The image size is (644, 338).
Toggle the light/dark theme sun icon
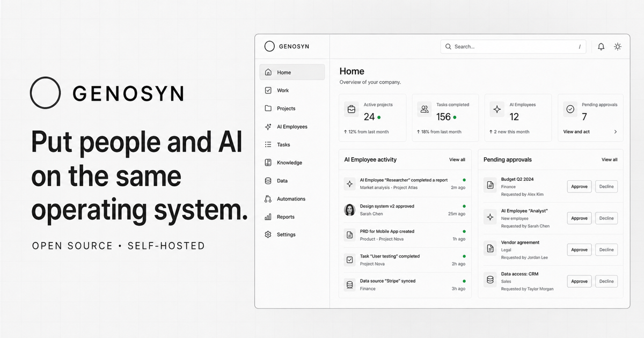tap(618, 47)
